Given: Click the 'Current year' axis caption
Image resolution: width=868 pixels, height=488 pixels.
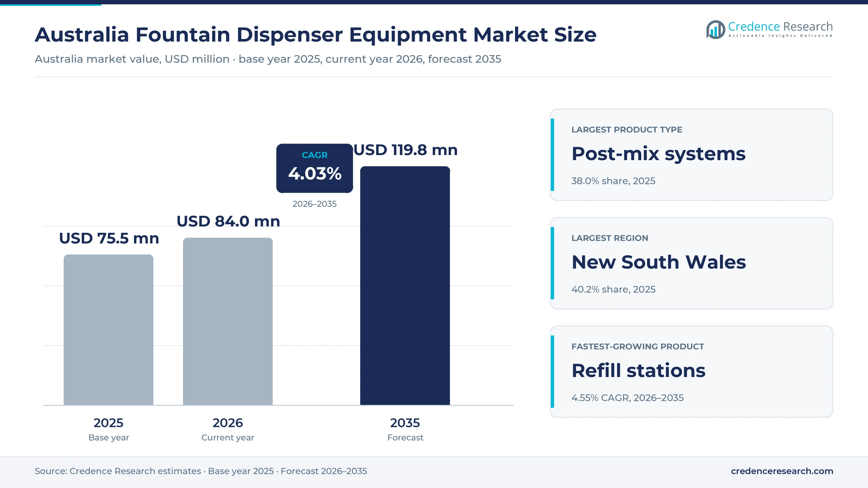Looking at the screenshot, I should click(x=228, y=438).
